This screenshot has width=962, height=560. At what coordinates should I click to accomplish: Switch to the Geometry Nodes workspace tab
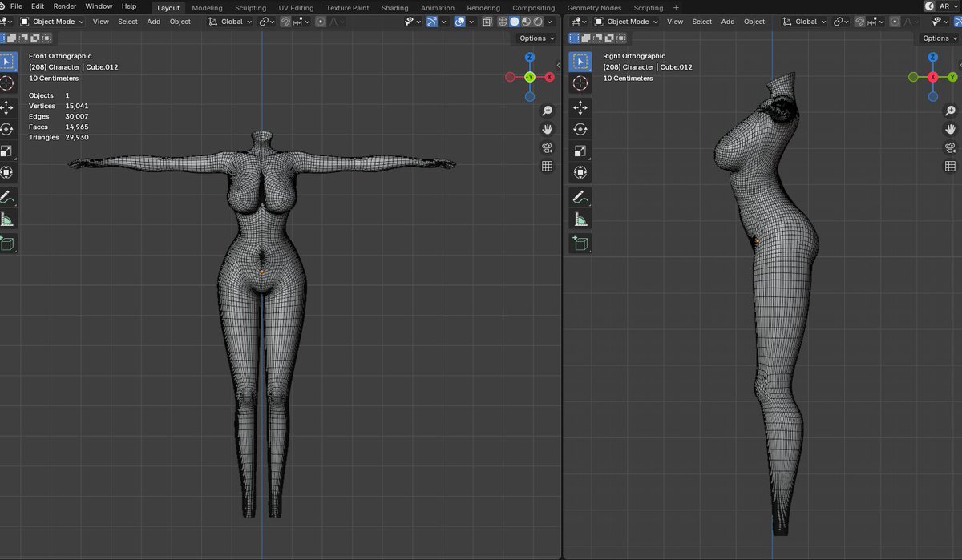594,8
